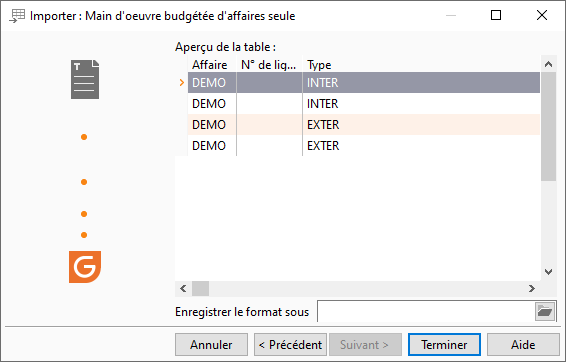Click the Annuler button

[211, 345]
